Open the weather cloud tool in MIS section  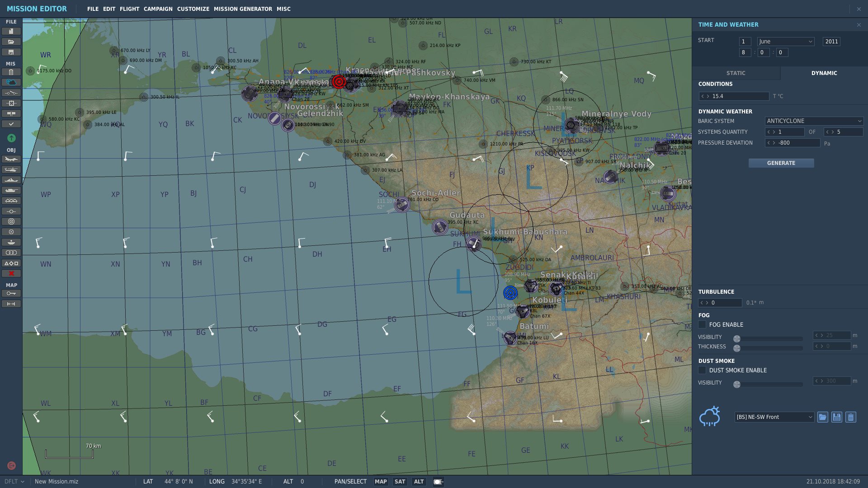(11, 82)
